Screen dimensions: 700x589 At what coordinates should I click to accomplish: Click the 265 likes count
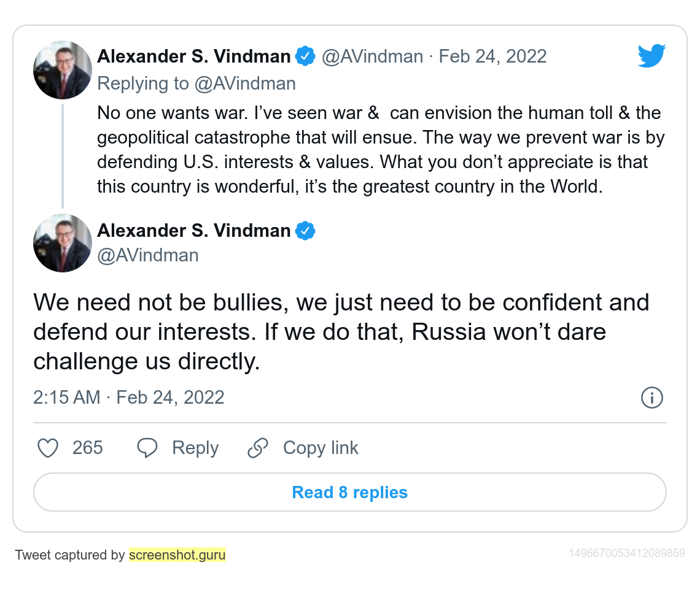coord(87,448)
